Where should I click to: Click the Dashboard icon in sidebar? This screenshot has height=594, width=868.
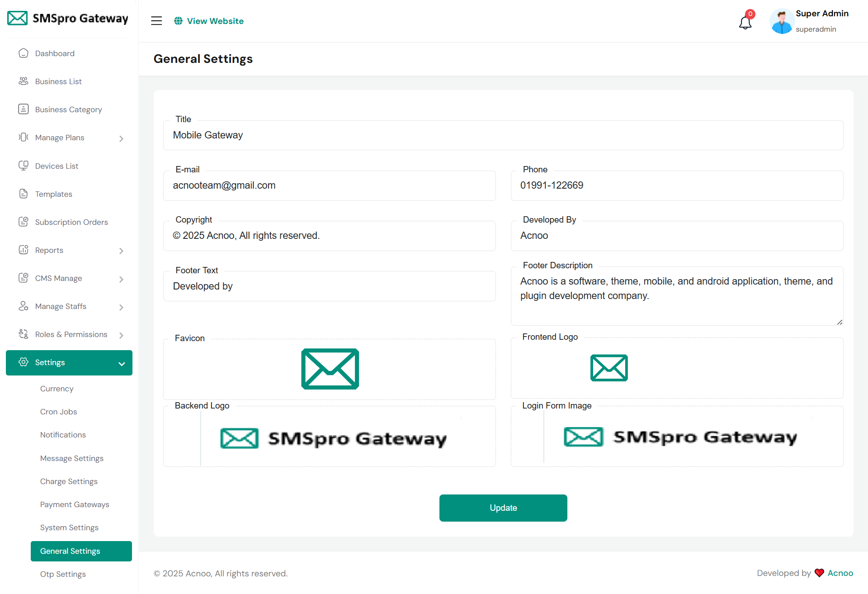pyautogui.click(x=24, y=53)
